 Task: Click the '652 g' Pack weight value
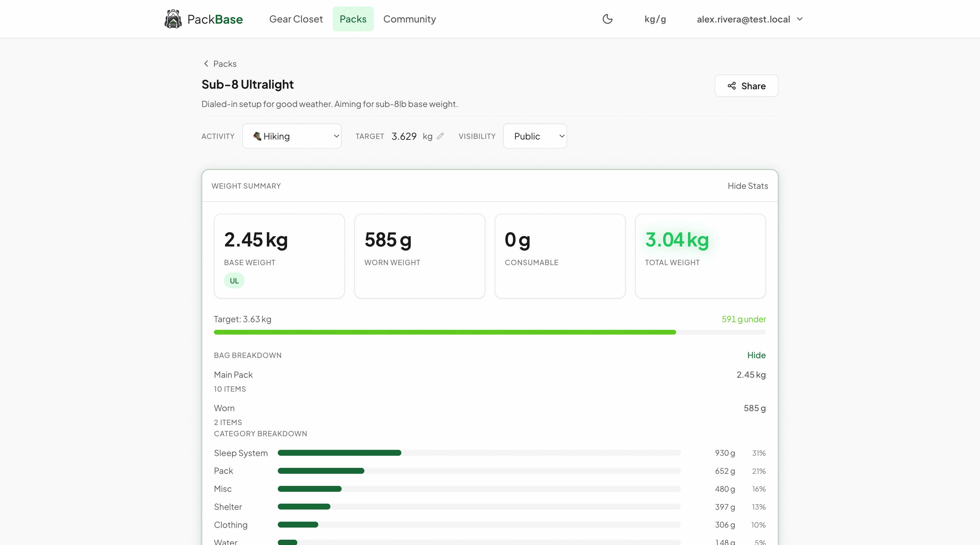point(725,471)
